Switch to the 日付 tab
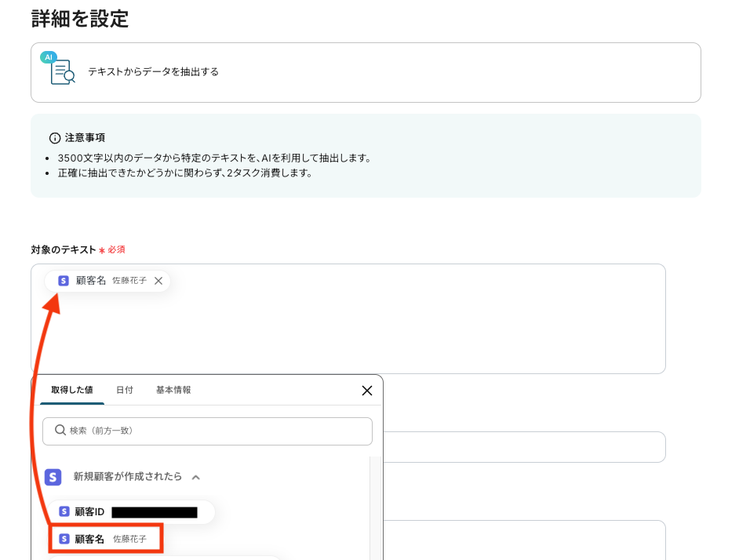Screen dimensions: 739x560 (125, 390)
